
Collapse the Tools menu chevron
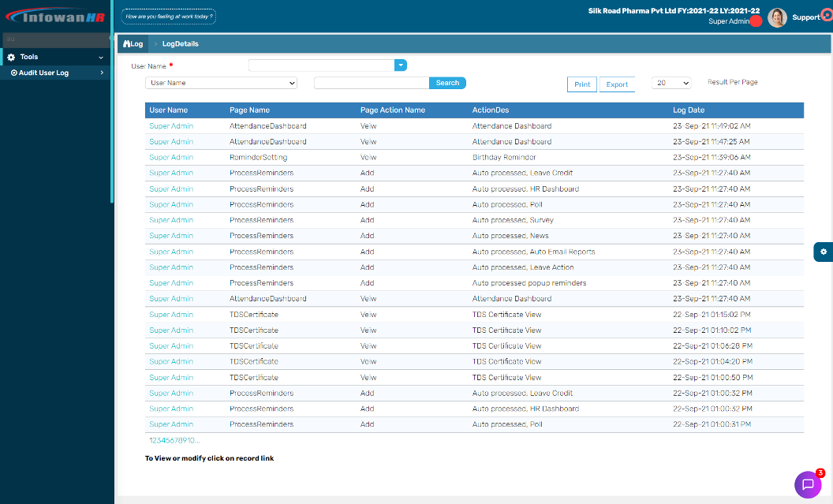101,58
